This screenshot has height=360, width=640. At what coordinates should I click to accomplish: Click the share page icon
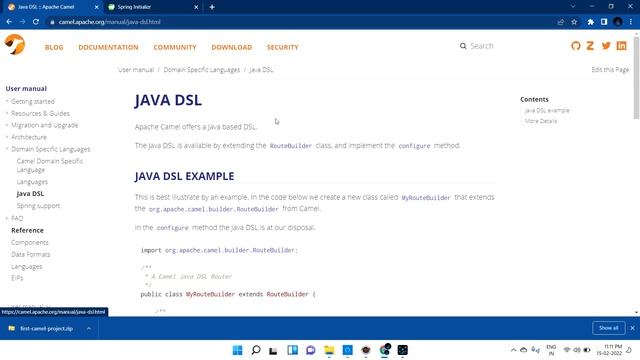(x=560, y=22)
